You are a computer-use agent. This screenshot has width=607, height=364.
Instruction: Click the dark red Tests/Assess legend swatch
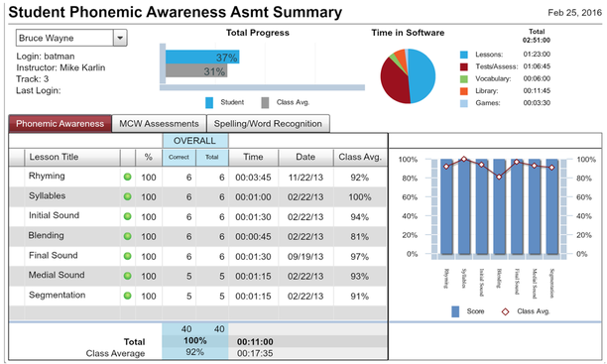click(464, 66)
